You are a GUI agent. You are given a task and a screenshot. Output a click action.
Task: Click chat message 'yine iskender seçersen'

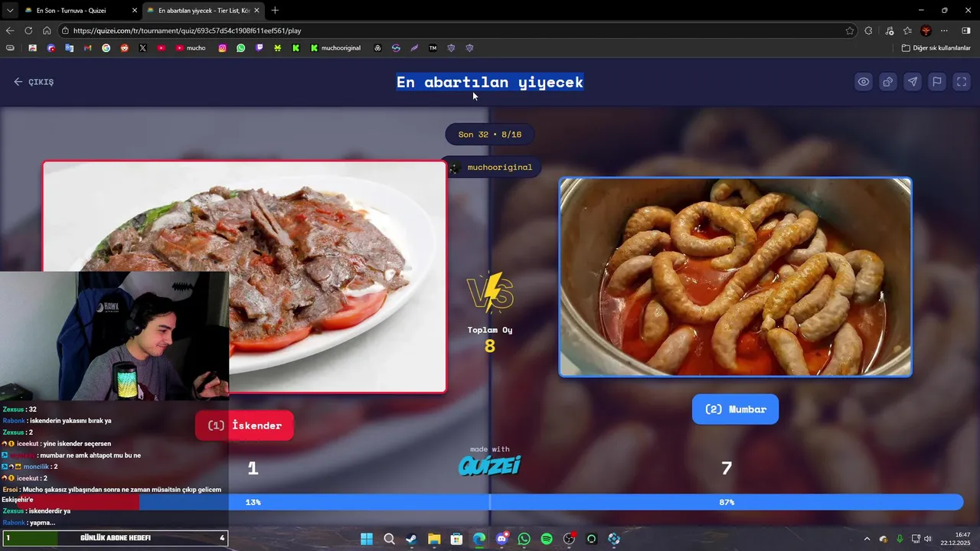tap(75, 443)
